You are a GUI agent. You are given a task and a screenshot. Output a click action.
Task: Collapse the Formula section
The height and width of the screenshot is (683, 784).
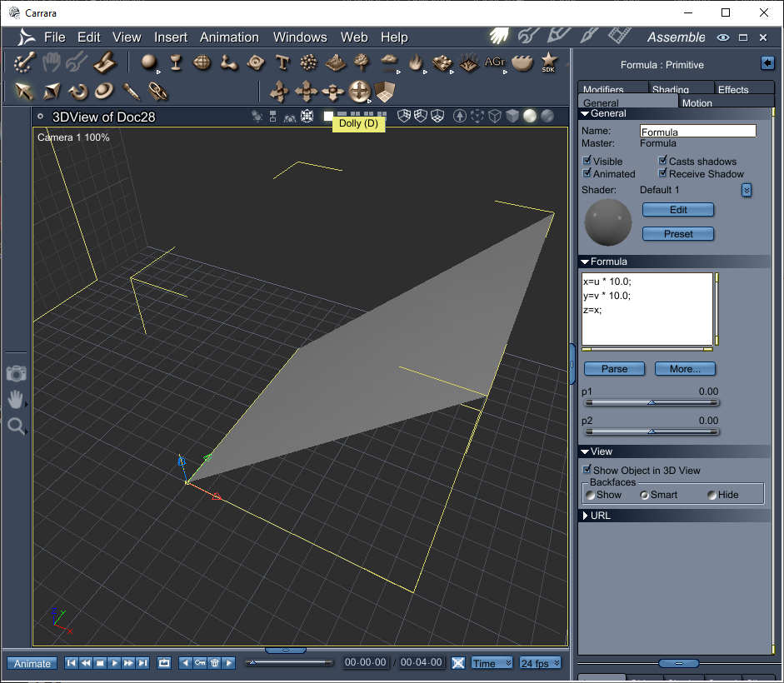tap(585, 262)
